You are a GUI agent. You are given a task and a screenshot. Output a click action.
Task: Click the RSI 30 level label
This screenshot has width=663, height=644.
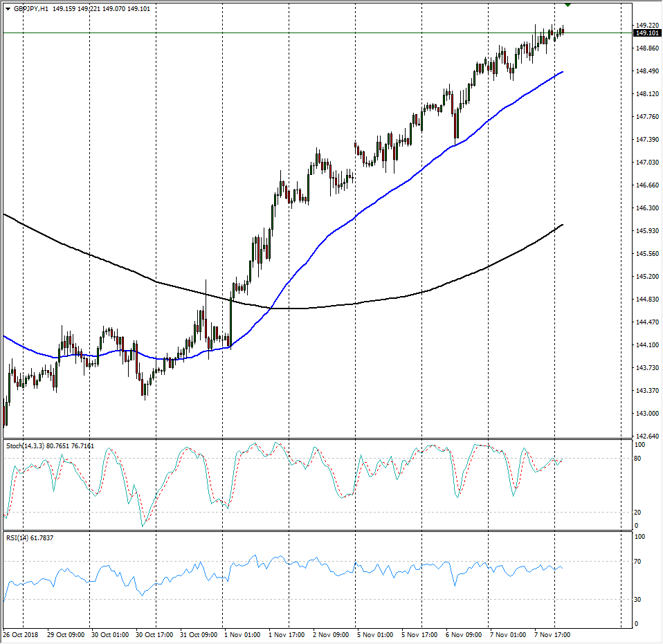[x=639, y=599]
